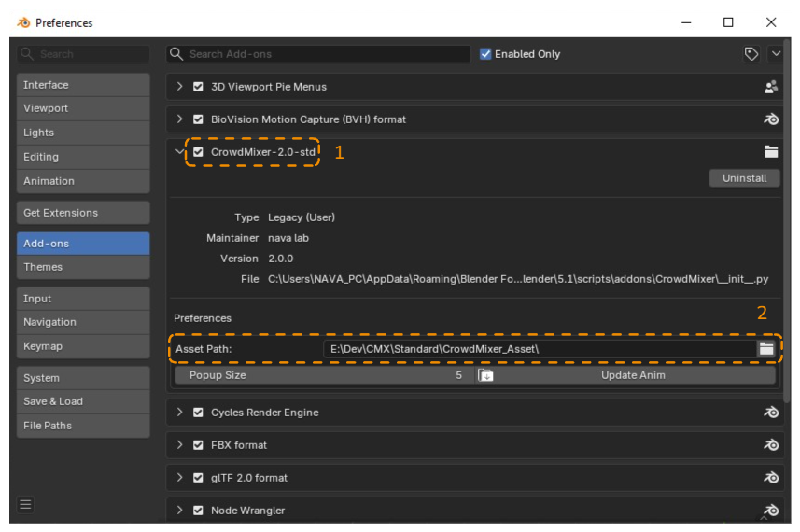Go to the Editing section
This screenshot has height=532, width=800.
click(x=83, y=157)
